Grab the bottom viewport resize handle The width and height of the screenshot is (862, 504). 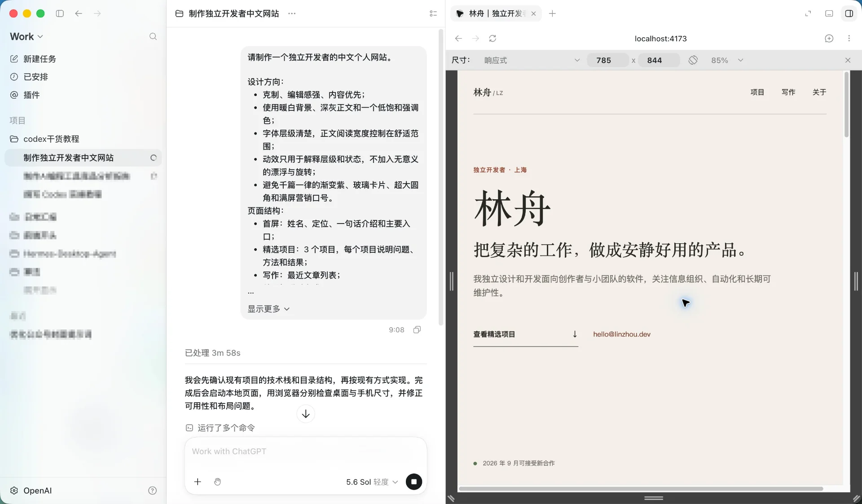coord(654,498)
